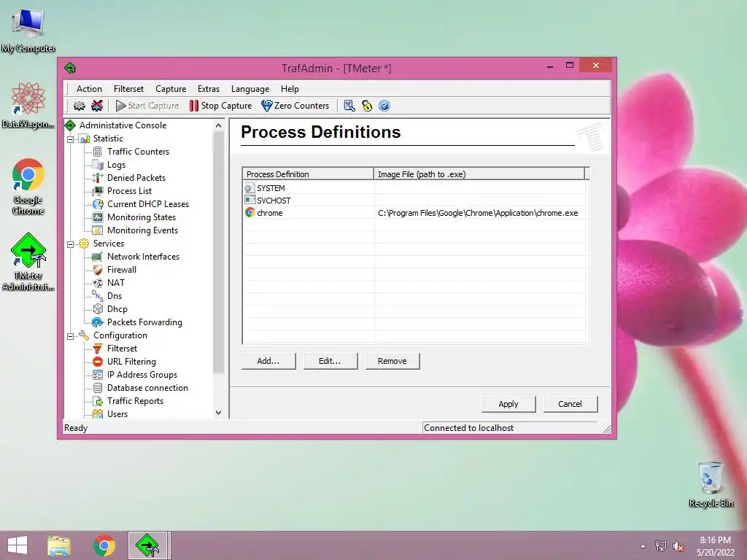Click My Computer desktop icon

coord(28,31)
